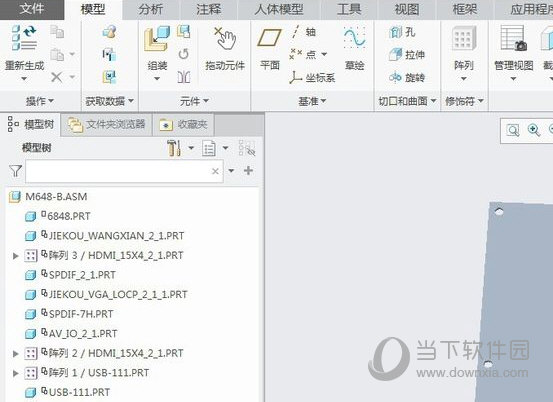Click the Mirror component icon

[x=184, y=77]
